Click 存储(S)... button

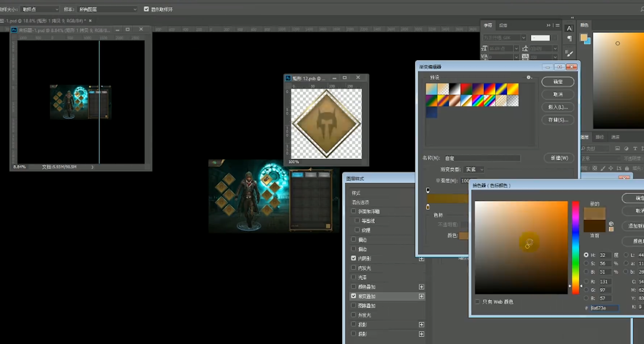[x=558, y=120]
